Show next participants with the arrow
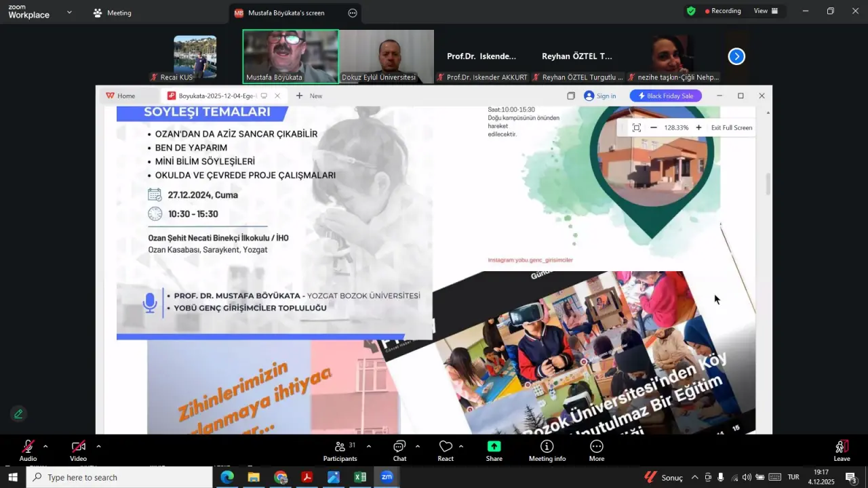 pyautogui.click(x=736, y=57)
